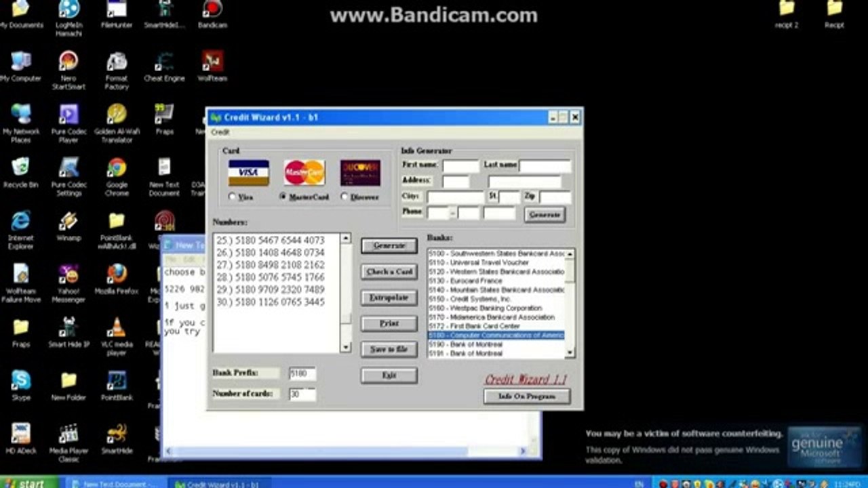Click Generate button beside the Numbers list
The image size is (868, 488).
click(x=389, y=246)
